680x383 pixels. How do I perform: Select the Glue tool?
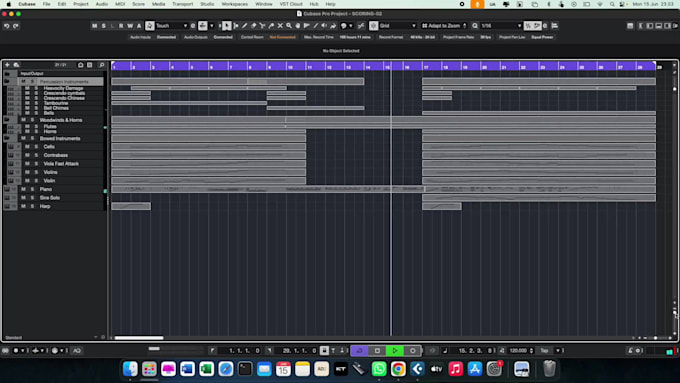(271, 26)
